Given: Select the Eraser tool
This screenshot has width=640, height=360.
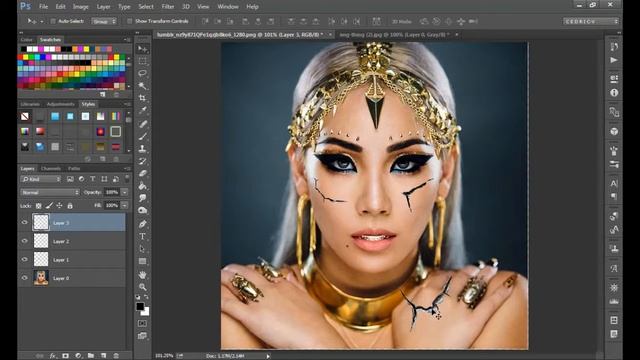Looking at the screenshot, I should tap(142, 173).
